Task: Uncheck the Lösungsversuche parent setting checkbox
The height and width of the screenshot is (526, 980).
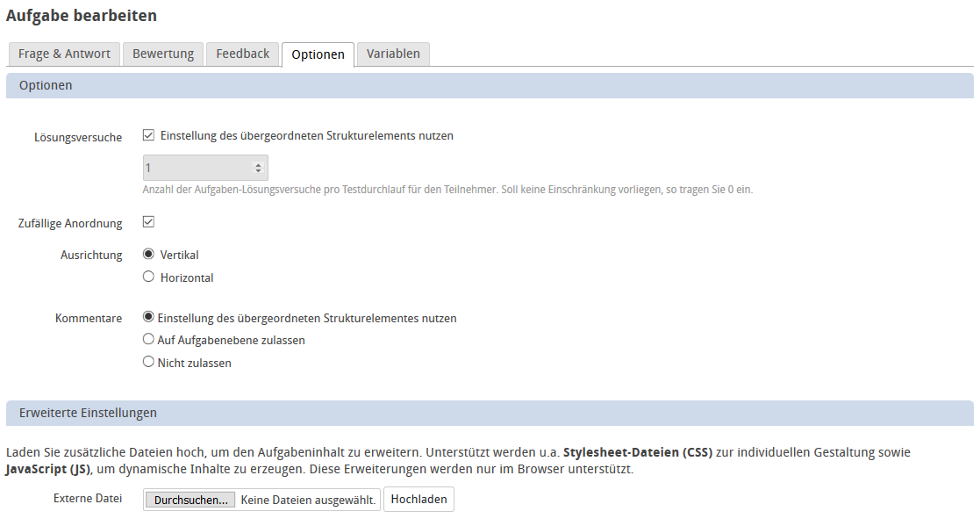Action: point(148,135)
